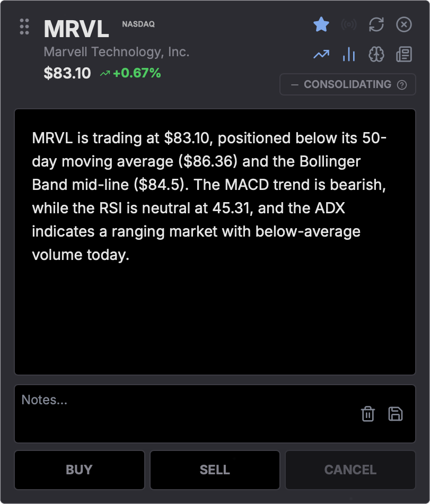Click the CANCEL button
The height and width of the screenshot is (504, 430).
click(350, 470)
